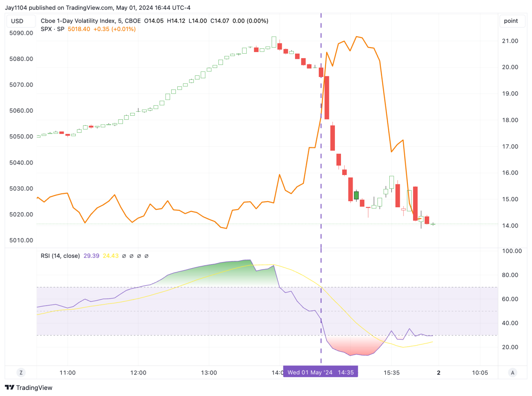Click the TradingView logo
Viewport: 532px width, 396px height.
29,388
